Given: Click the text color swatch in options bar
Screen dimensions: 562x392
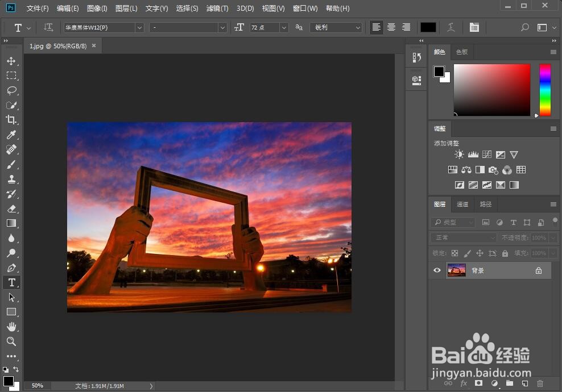Looking at the screenshot, I should 428,27.
